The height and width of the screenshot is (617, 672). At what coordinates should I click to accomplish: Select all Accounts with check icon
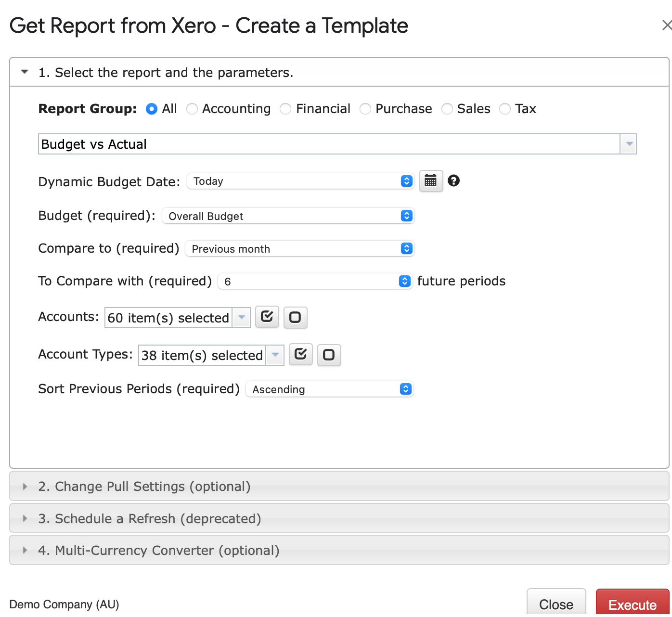(x=267, y=317)
